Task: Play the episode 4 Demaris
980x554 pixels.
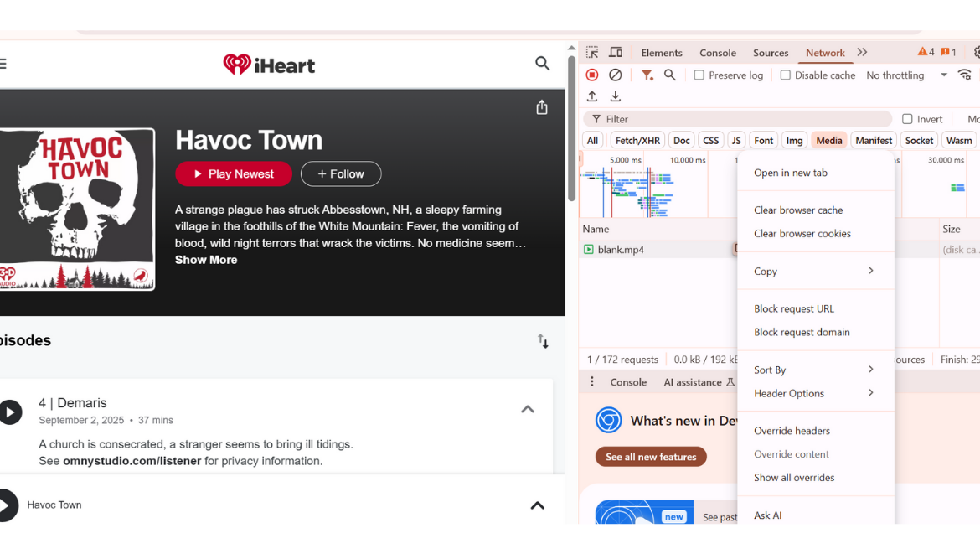Action: pos(10,412)
